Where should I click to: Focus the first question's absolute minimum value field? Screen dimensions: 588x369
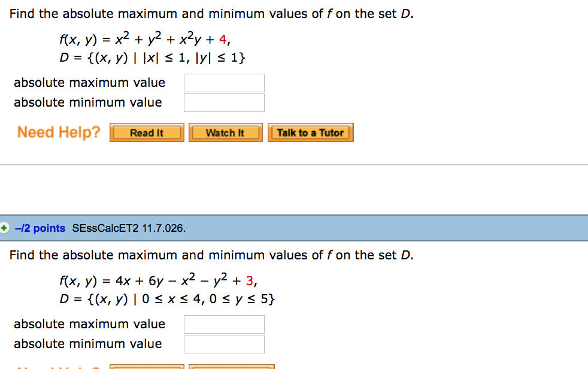tap(224, 103)
